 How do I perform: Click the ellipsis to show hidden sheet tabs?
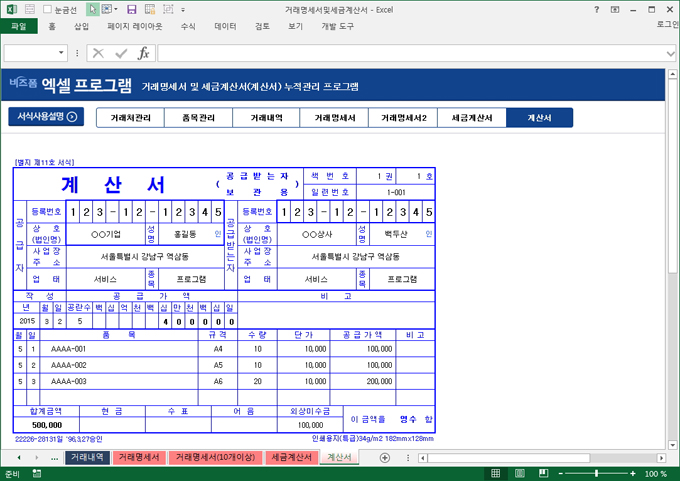coord(54,458)
